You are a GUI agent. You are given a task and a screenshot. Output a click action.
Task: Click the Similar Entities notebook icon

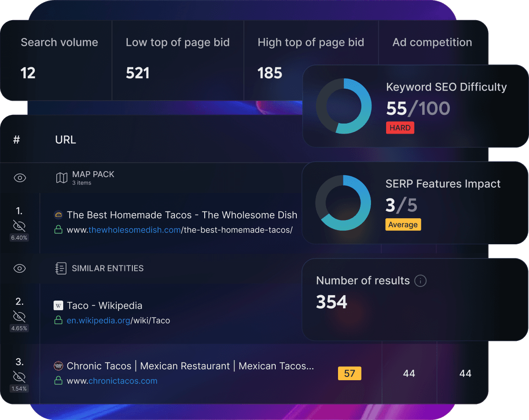pyautogui.click(x=60, y=269)
